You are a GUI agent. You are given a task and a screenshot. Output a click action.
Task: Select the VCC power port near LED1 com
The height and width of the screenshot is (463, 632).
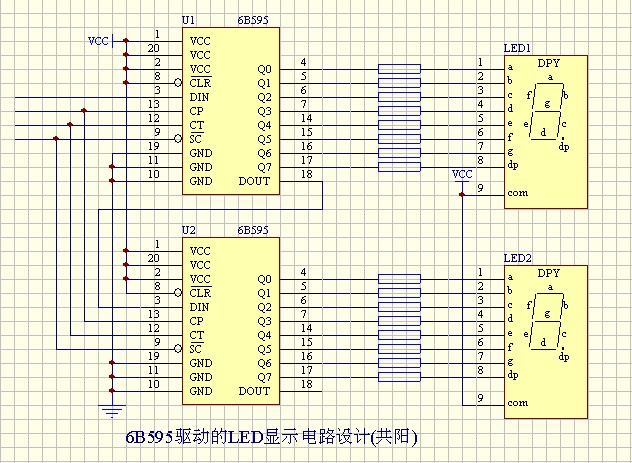(462, 178)
